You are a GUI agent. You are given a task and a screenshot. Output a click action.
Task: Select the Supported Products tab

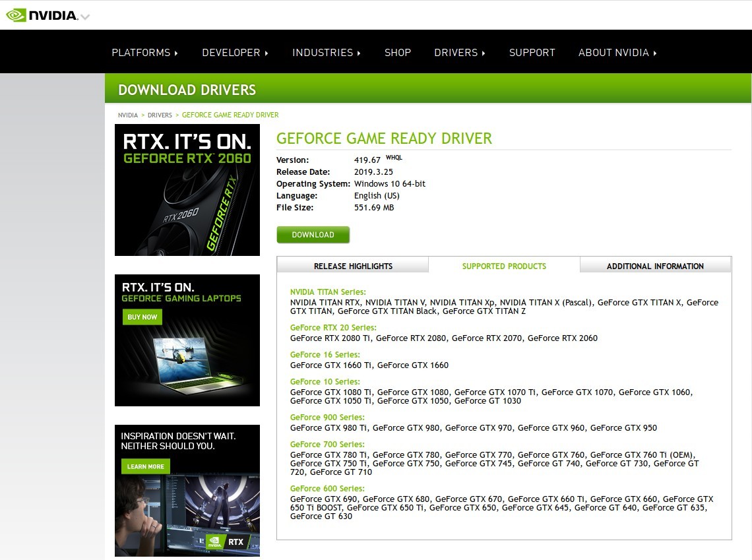point(504,266)
